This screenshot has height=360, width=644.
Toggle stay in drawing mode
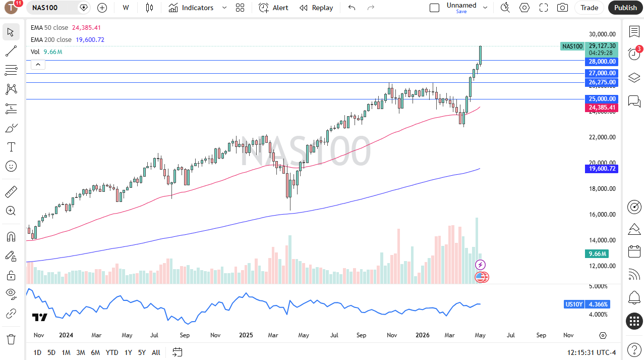[11, 256]
